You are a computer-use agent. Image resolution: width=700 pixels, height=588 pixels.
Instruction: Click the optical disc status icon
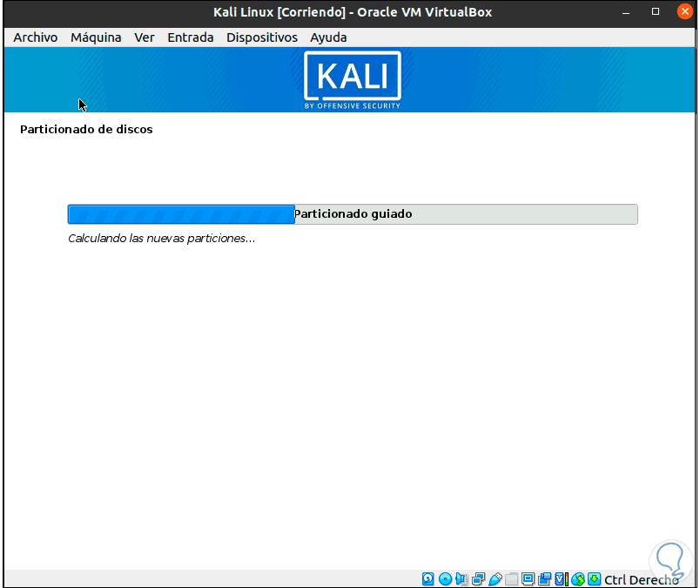[x=445, y=579]
